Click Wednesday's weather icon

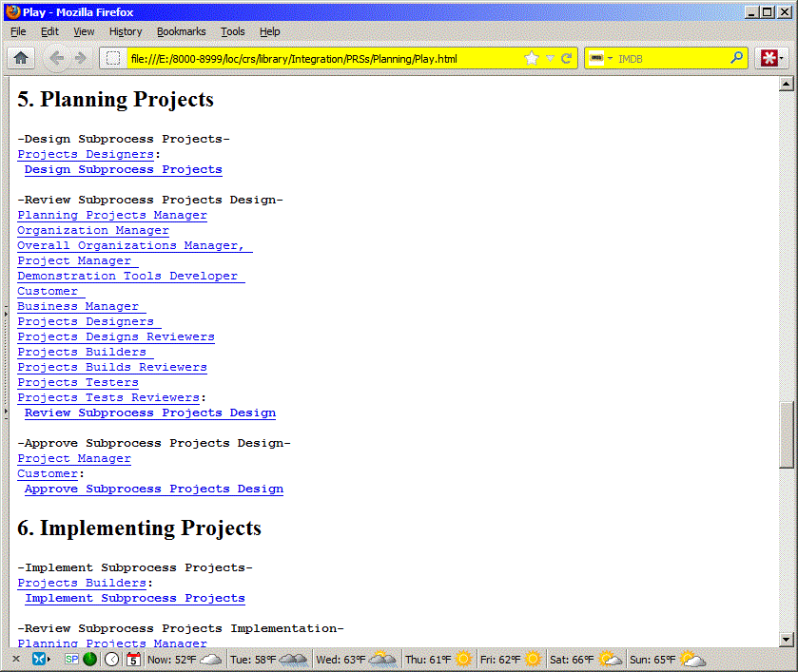pyautogui.click(x=382, y=660)
